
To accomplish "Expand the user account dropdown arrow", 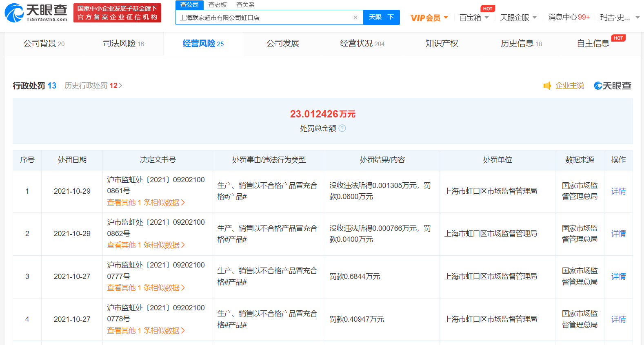I will coord(637,17).
